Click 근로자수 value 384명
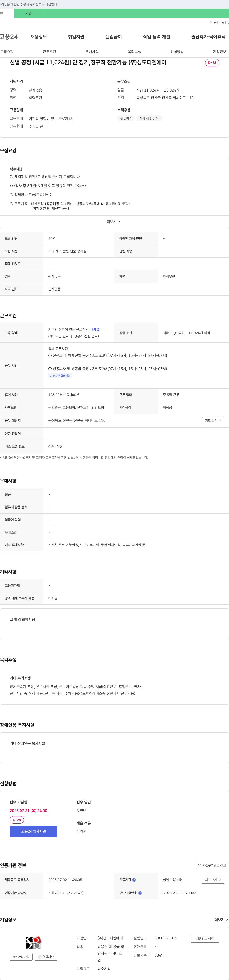This screenshot has width=229, height=980. pyautogui.click(x=160, y=955)
